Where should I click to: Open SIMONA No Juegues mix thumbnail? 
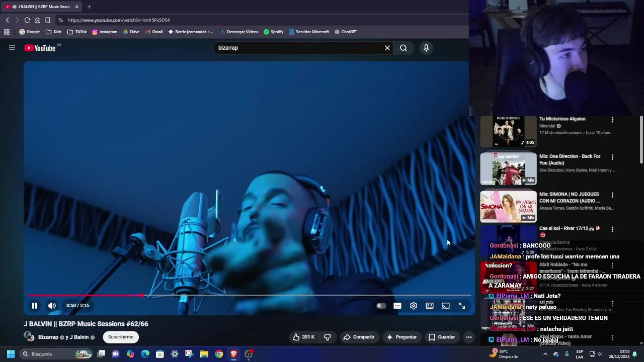pyautogui.click(x=508, y=206)
